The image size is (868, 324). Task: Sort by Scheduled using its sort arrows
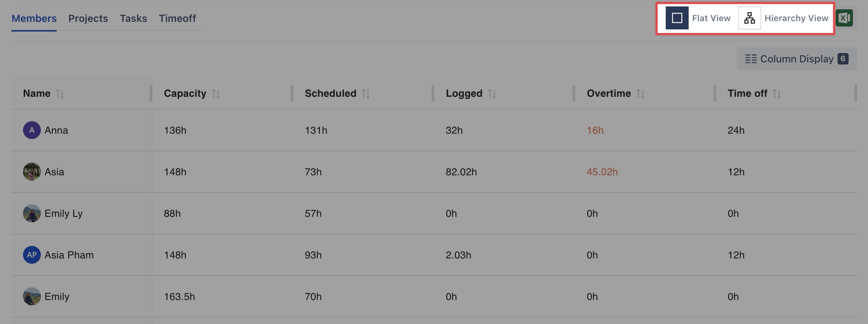[x=365, y=94]
